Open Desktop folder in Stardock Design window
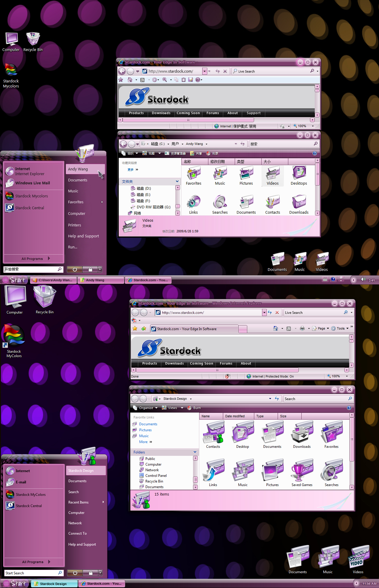The height and width of the screenshot is (588, 379). point(243,434)
